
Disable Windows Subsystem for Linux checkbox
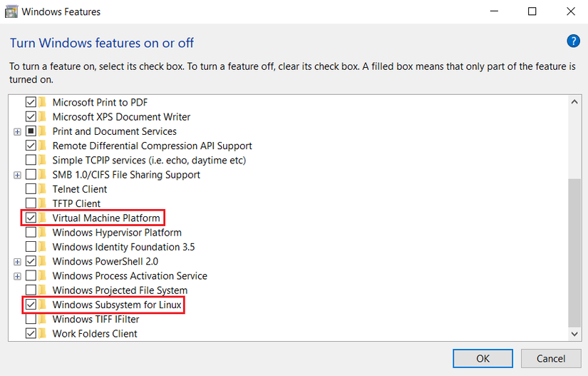pos(31,305)
